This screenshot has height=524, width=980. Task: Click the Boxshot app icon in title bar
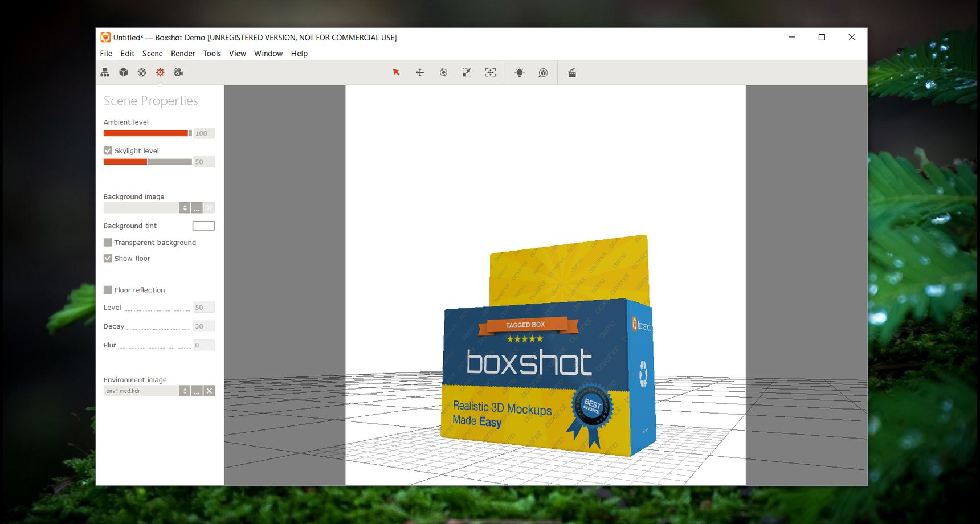coord(105,37)
